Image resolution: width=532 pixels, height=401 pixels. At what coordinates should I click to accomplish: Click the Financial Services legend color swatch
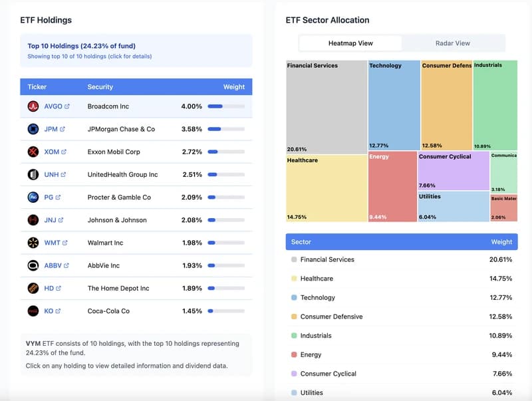(294, 259)
